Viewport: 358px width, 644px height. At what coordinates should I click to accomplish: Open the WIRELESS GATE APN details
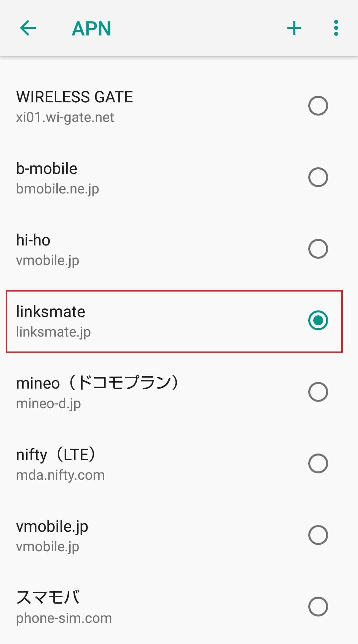(133, 106)
